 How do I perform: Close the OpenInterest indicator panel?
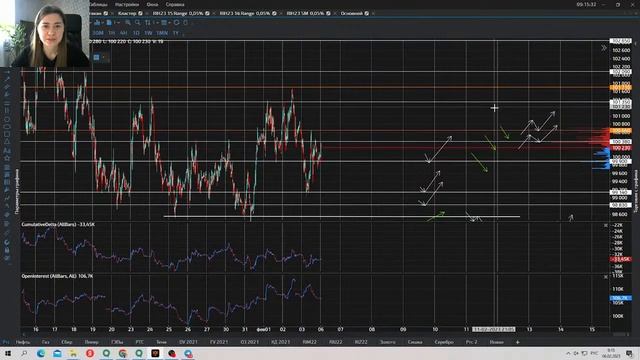pyautogui.click(x=606, y=277)
